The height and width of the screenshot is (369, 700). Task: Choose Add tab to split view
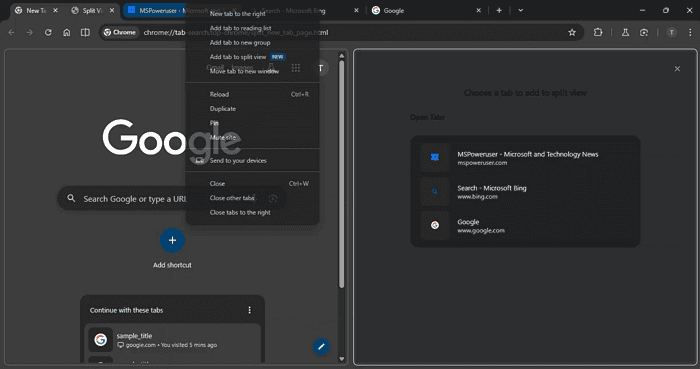pyautogui.click(x=252, y=57)
